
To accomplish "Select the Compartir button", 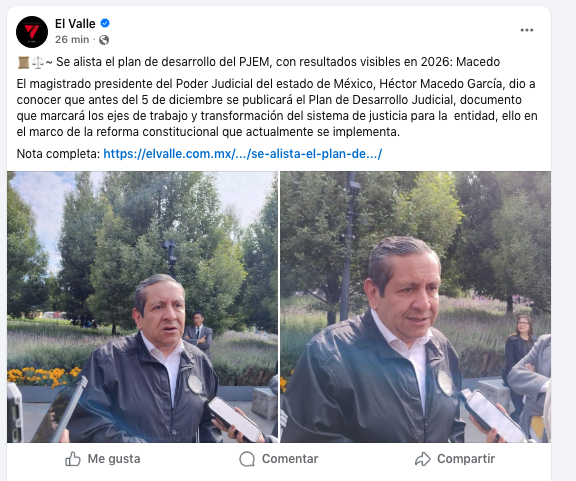I will coord(455,459).
